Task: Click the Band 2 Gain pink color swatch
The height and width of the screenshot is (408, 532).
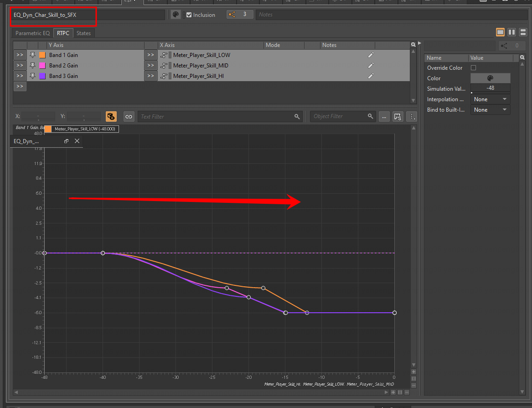Action: click(x=42, y=66)
